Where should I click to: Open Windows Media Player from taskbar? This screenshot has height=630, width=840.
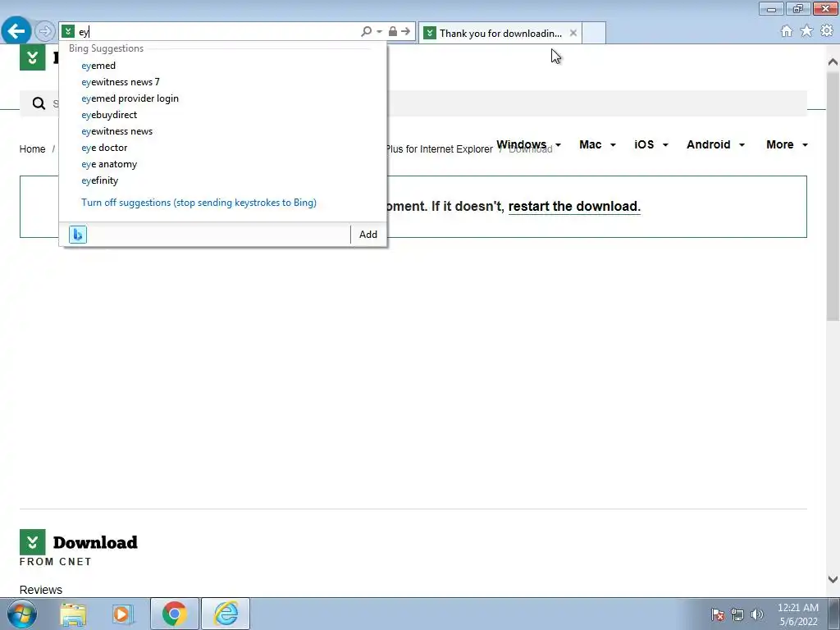[x=123, y=614]
